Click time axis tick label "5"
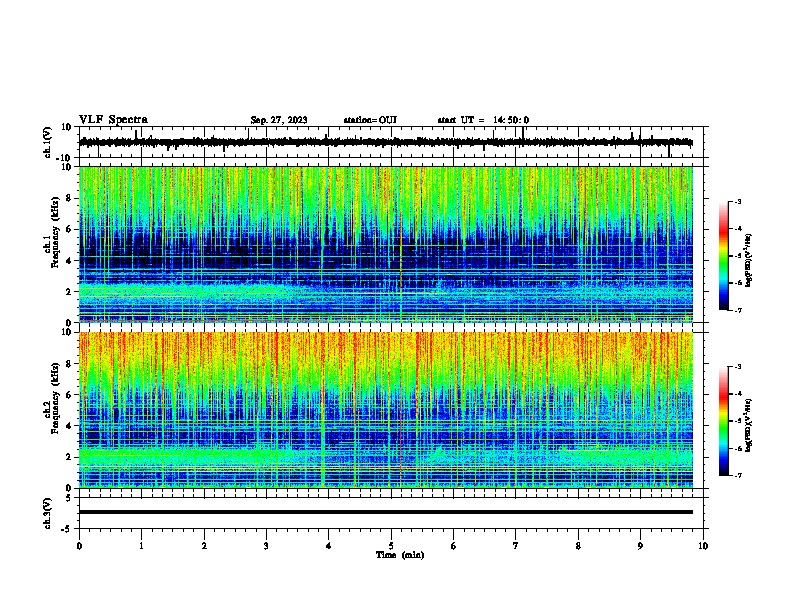This screenshot has width=792, height=612. click(391, 546)
